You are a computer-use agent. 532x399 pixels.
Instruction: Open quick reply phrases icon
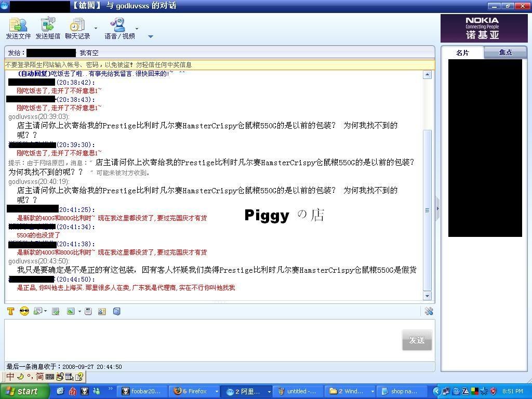coord(36,311)
